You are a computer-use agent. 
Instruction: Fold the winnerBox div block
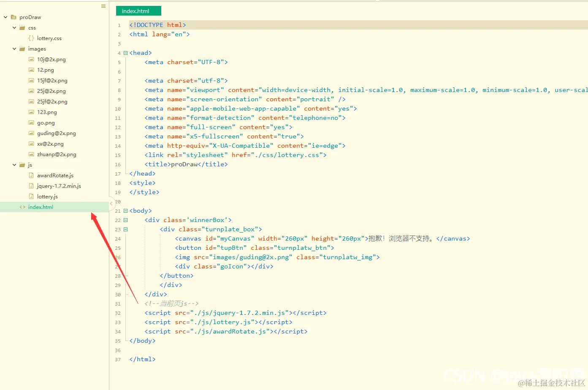click(x=125, y=220)
